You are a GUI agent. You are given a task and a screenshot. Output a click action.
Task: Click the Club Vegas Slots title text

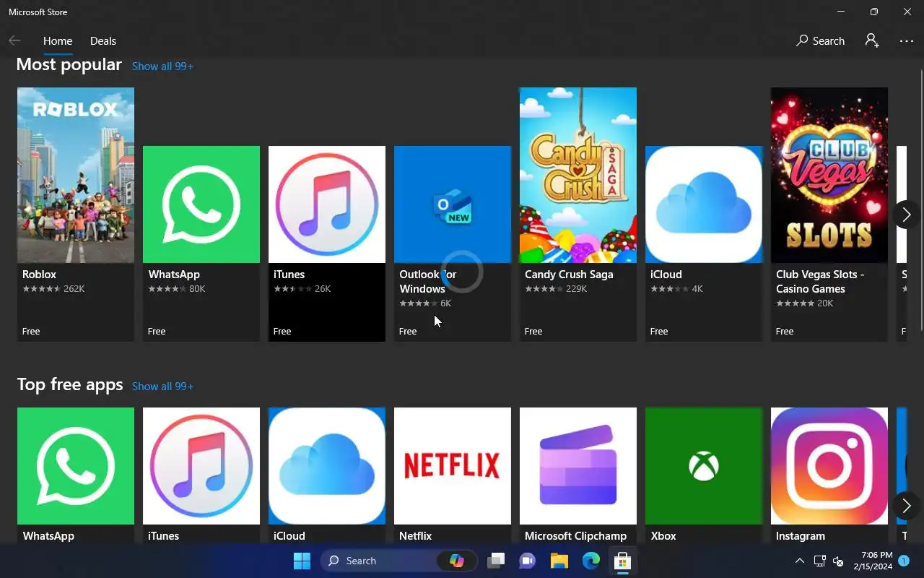tap(820, 282)
